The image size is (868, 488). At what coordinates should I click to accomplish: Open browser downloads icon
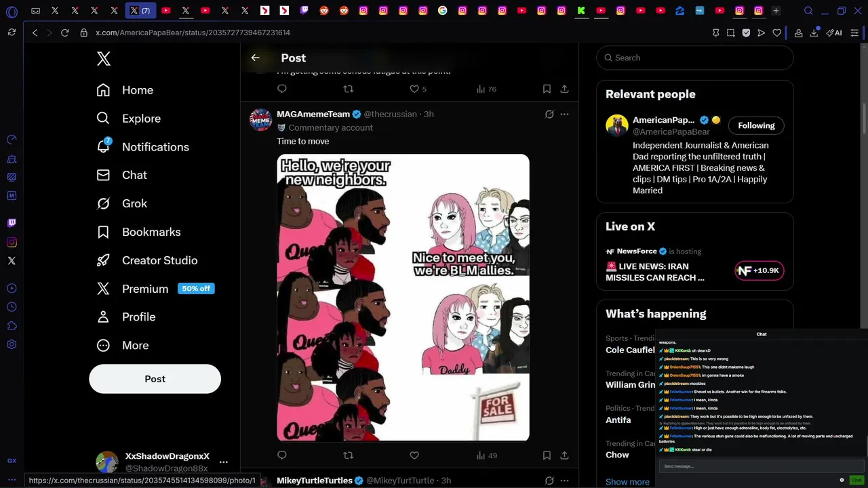point(814,33)
